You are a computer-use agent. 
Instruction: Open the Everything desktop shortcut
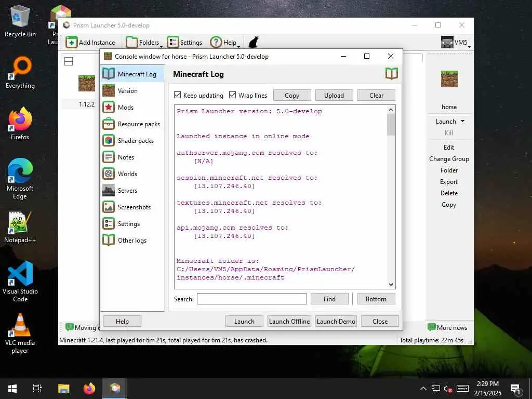point(20,73)
